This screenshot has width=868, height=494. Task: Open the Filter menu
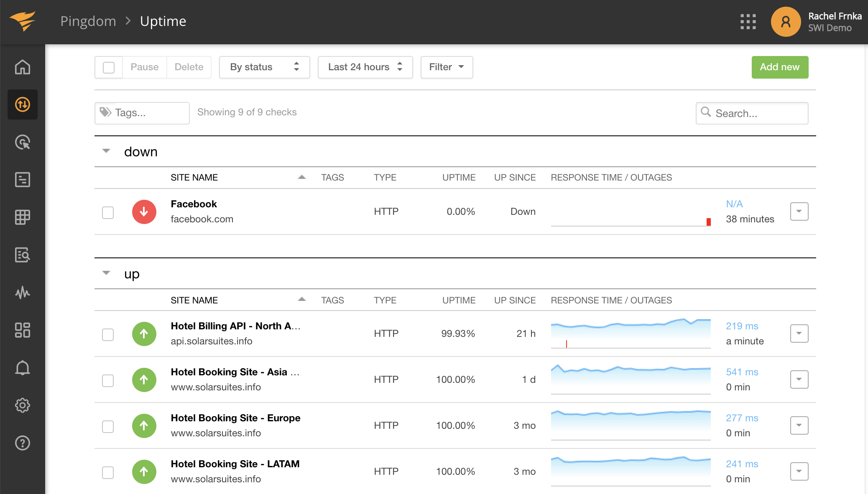pyautogui.click(x=446, y=67)
